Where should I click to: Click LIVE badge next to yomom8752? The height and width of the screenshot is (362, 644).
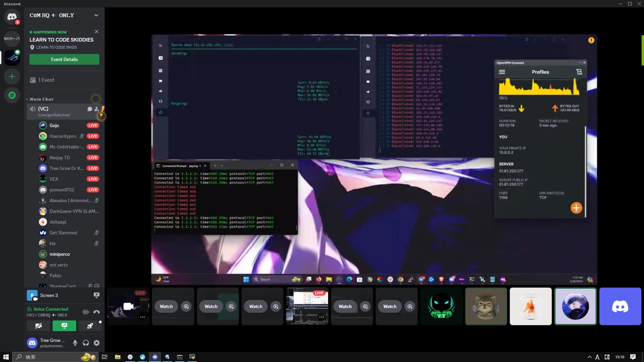(x=93, y=190)
